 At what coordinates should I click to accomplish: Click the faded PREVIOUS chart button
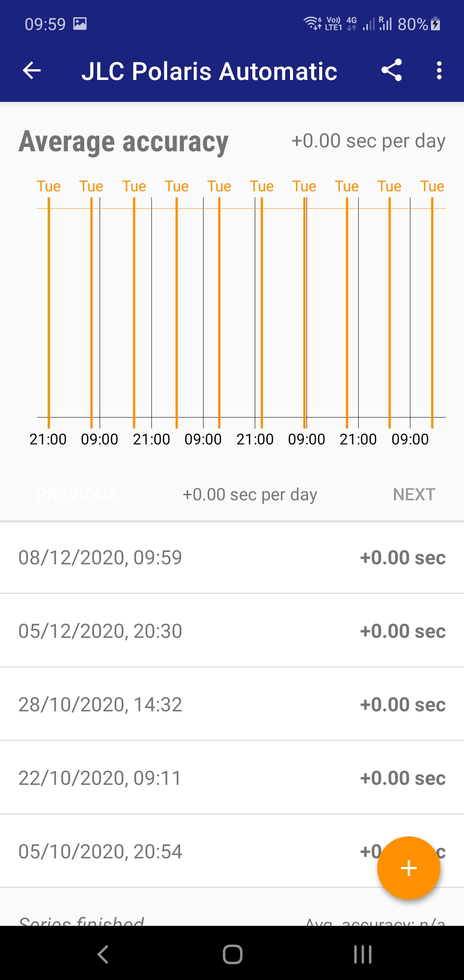[x=77, y=494]
